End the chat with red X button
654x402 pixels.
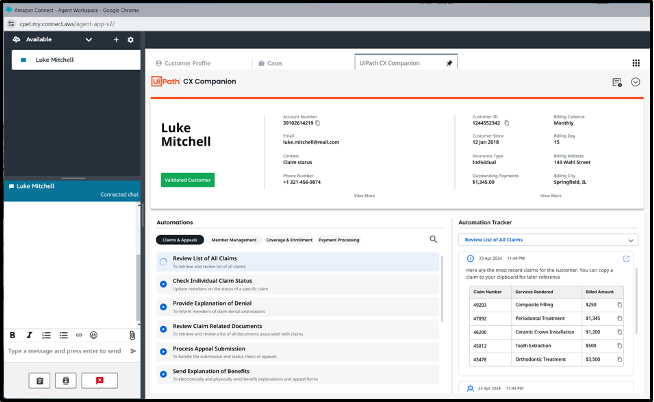[x=99, y=381]
